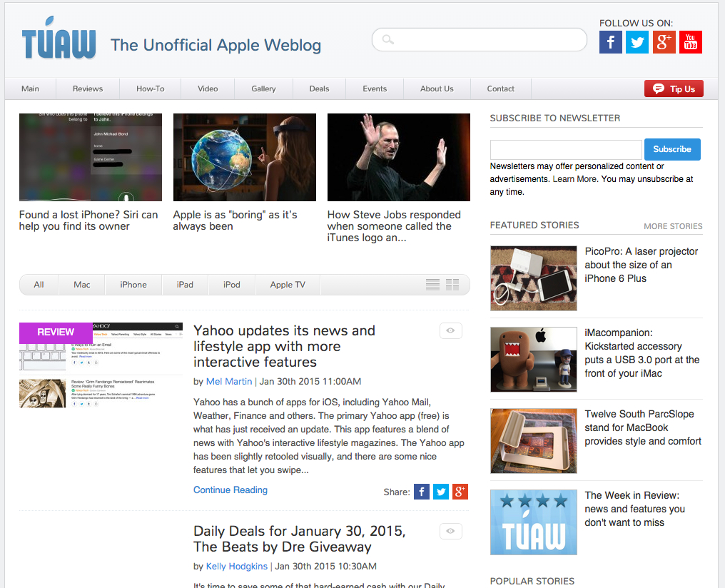Open the Earth hologram story thumbnail
This screenshot has width=725, height=588.
click(x=245, y=157)
